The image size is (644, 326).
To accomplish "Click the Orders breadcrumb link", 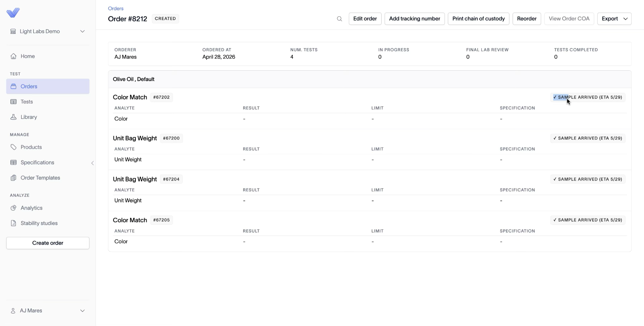I will tap(116, 8).
